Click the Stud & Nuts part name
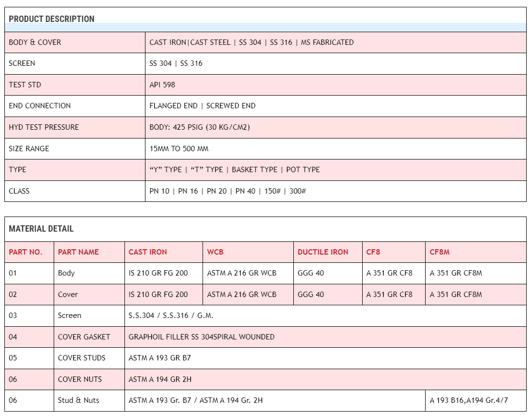 click(x=79, y=400)
